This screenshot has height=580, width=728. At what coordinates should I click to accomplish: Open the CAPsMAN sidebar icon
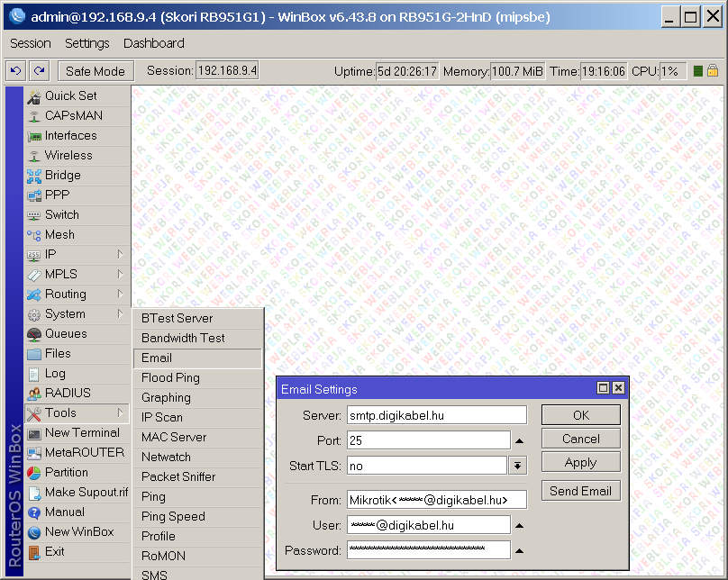click(x=34, y=116)
